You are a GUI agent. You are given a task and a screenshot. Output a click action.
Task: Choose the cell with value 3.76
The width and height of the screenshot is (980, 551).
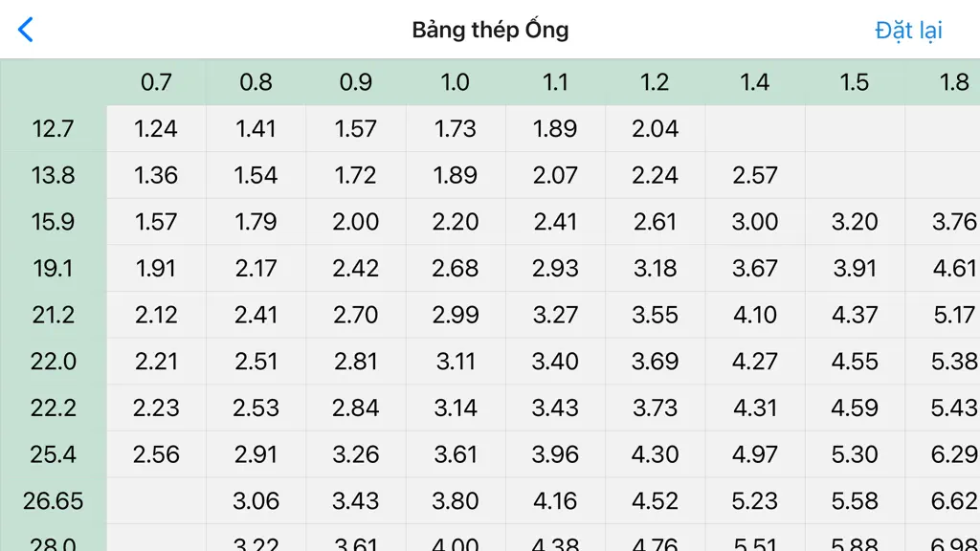943,222
